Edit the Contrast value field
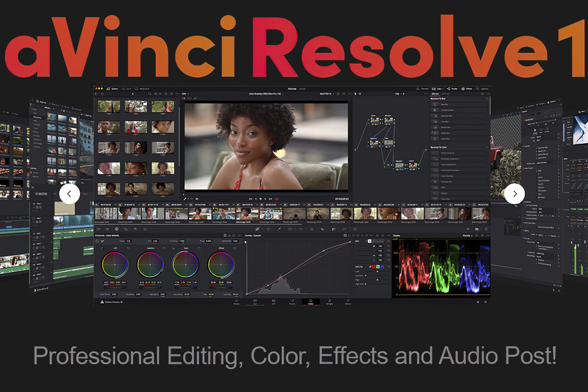The height and width of the screenshot is (392, 588). coord(182,241)
